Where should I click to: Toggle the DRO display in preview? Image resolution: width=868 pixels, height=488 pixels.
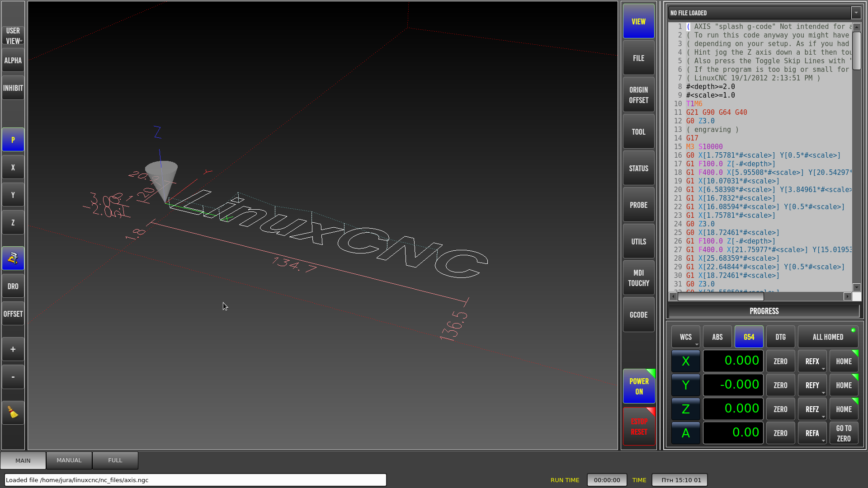[13, 286]
